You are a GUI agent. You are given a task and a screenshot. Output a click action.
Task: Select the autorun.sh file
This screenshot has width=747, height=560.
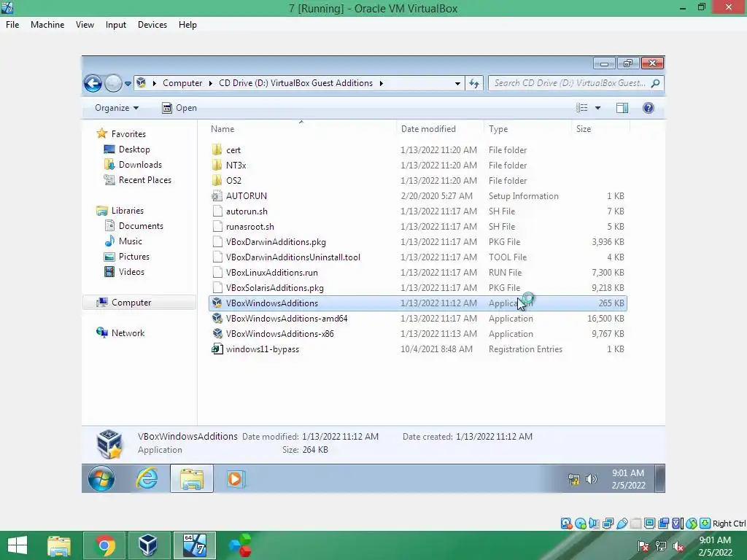click(247, 211)
